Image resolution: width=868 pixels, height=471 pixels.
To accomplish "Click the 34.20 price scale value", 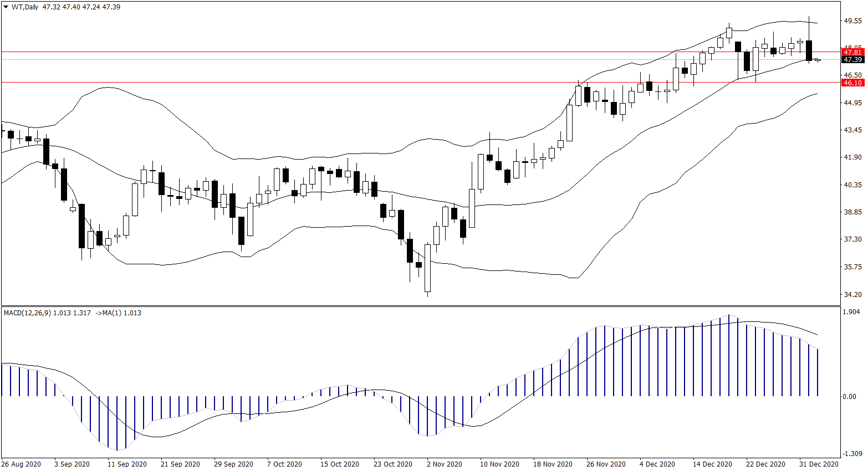I will pos(852,294).
